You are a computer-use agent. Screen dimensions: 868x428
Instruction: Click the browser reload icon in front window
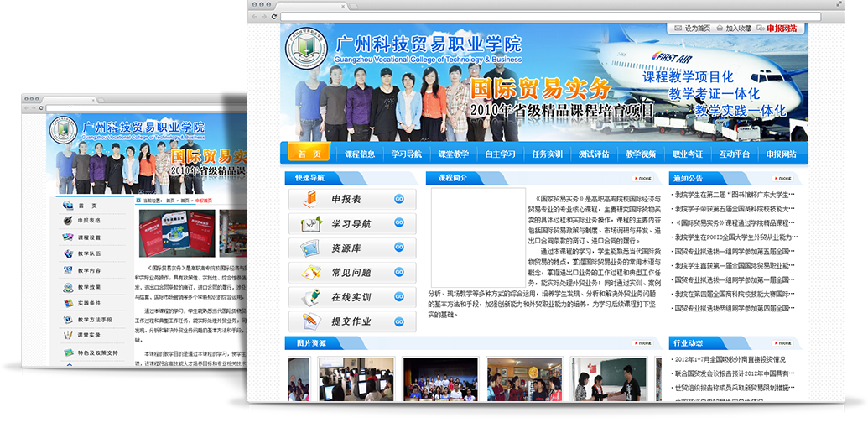[274, 17]
